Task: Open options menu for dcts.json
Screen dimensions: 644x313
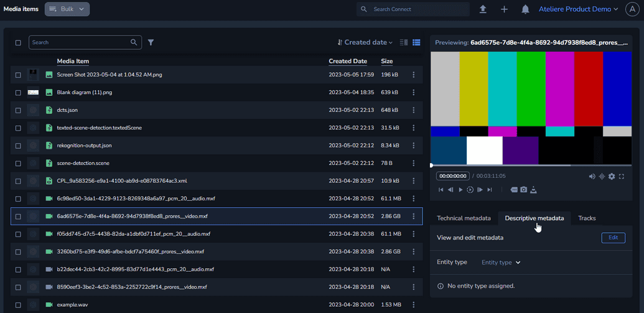Action: pos(414,110)
